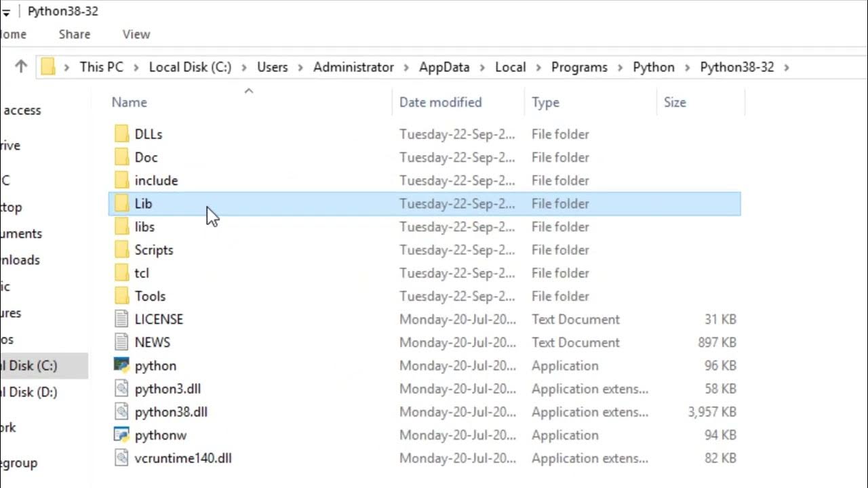Click the libs folder icon

121,226
